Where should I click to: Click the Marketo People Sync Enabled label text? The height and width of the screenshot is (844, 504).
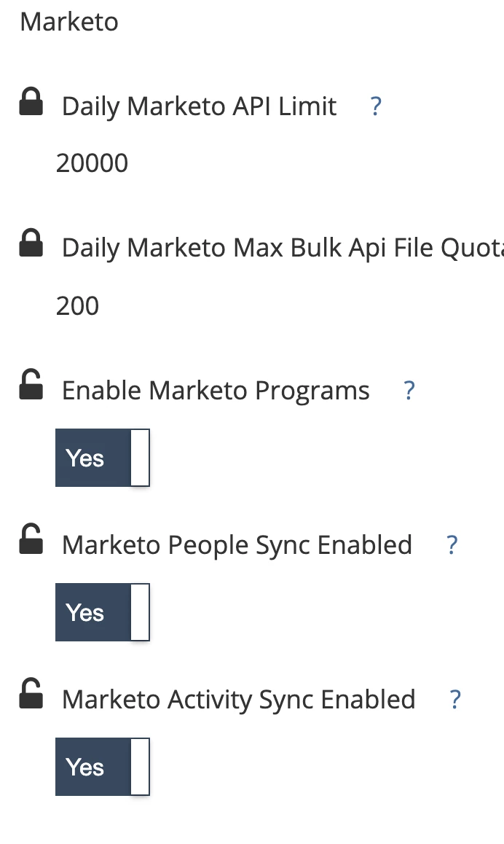pos(237,545)
